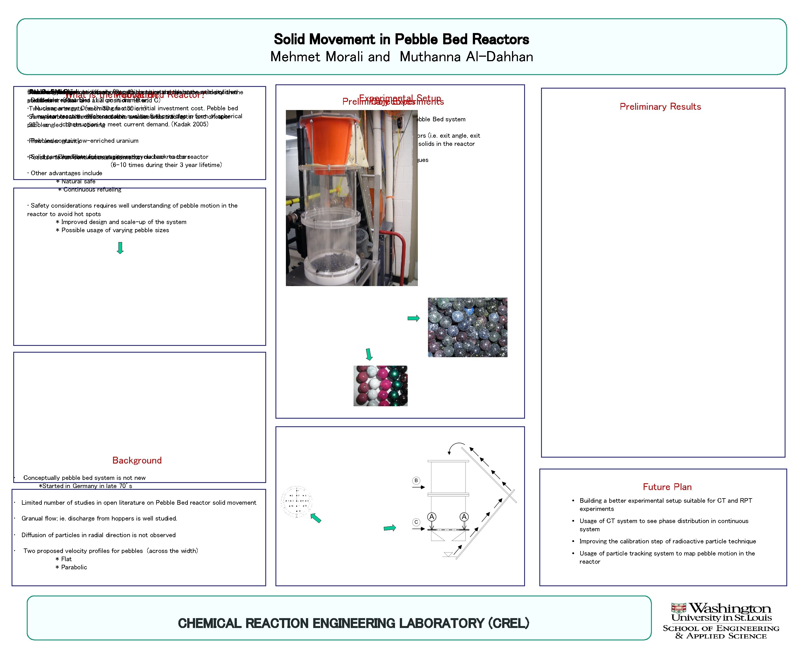The width and height of the screenshot is (812, 650).
Task: Click '(6-10 times during their 3 year lifetime)' text
Action: (x=166, y=165)
